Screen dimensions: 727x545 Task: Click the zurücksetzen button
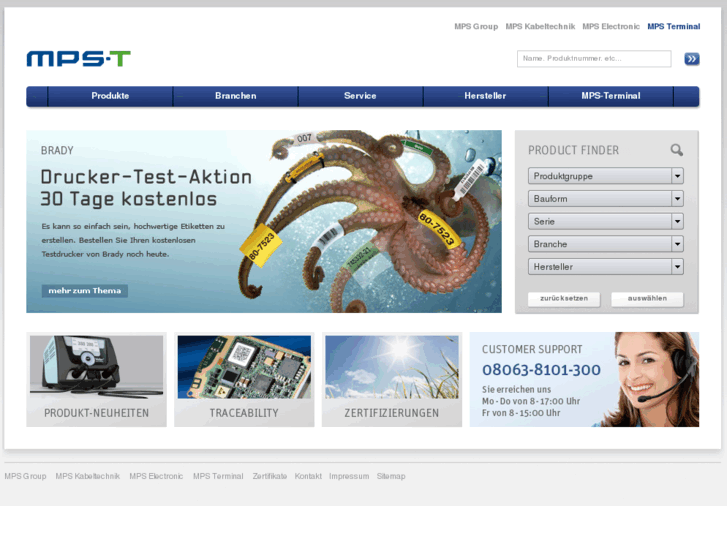coord(564,299)
